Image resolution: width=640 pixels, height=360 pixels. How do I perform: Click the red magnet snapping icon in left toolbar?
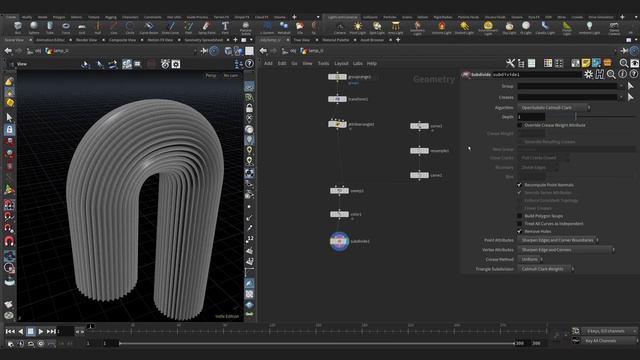click(x=9, y=241)
